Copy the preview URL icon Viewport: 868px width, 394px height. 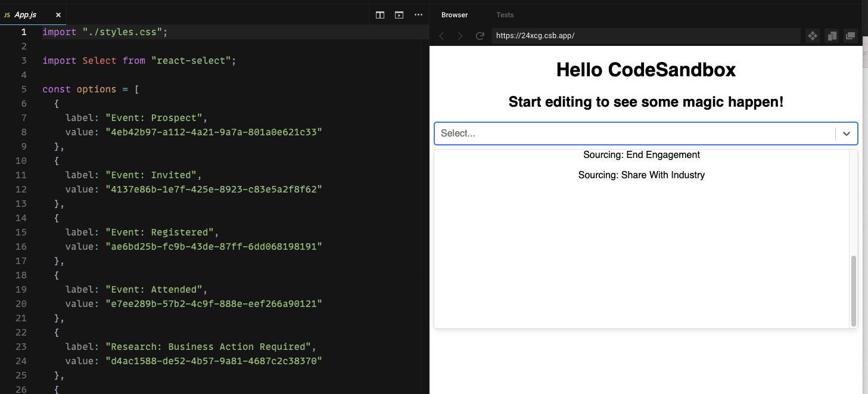pos(832,36)
